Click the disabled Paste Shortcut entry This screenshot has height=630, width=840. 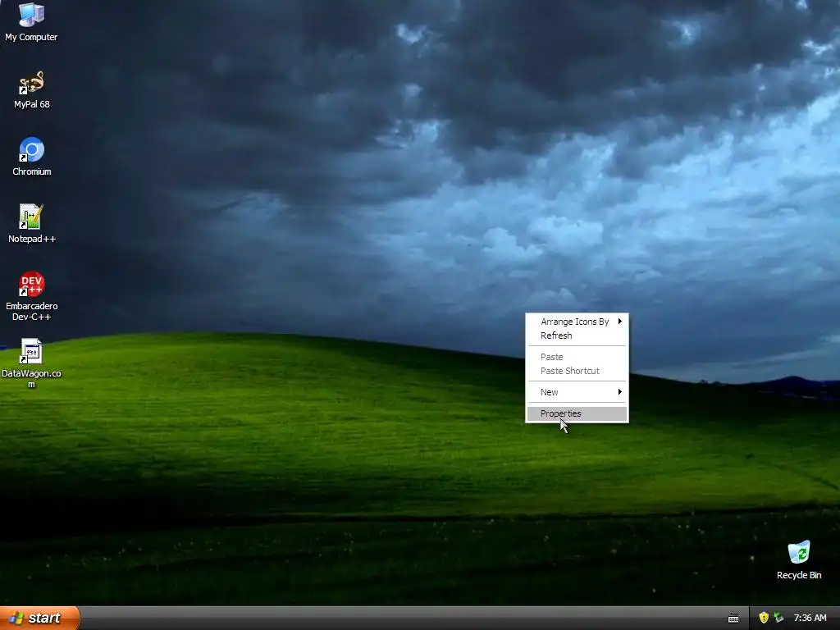pos(577,371)
